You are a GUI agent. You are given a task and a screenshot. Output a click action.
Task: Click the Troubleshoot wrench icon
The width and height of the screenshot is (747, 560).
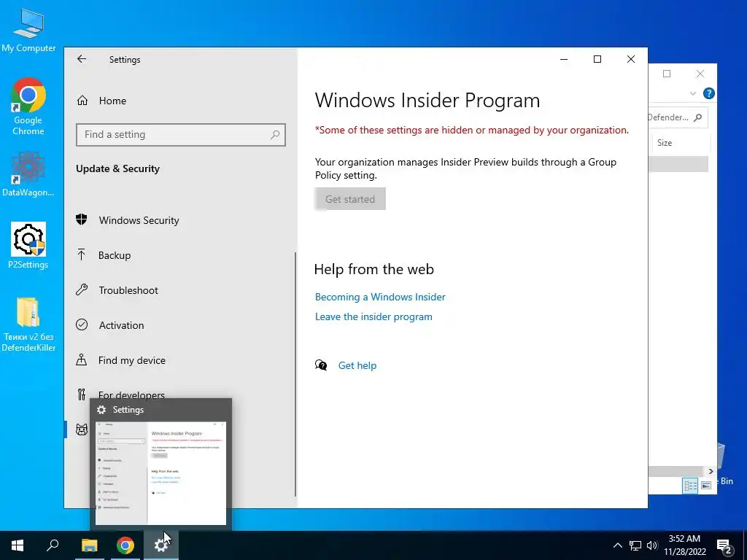(82, 289)
